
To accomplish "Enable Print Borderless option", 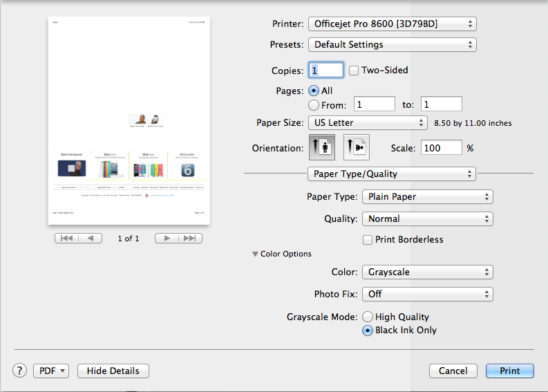I will coord(368,240).
